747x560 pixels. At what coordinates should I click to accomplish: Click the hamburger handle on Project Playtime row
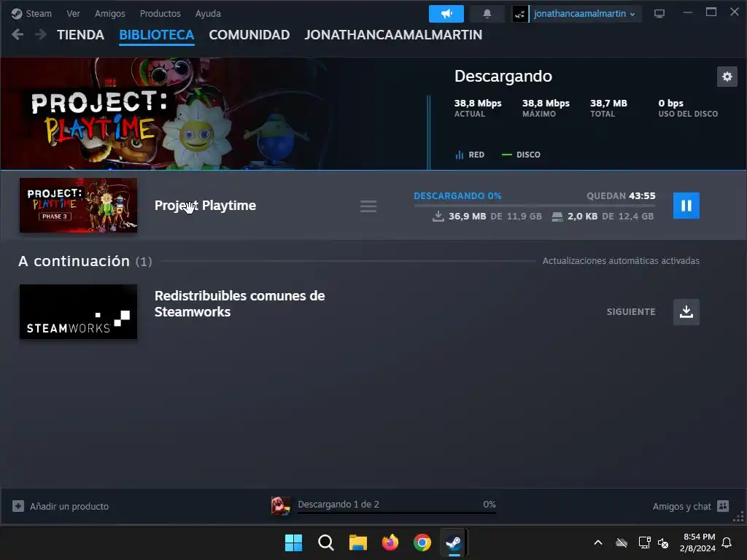coord(368,206)
